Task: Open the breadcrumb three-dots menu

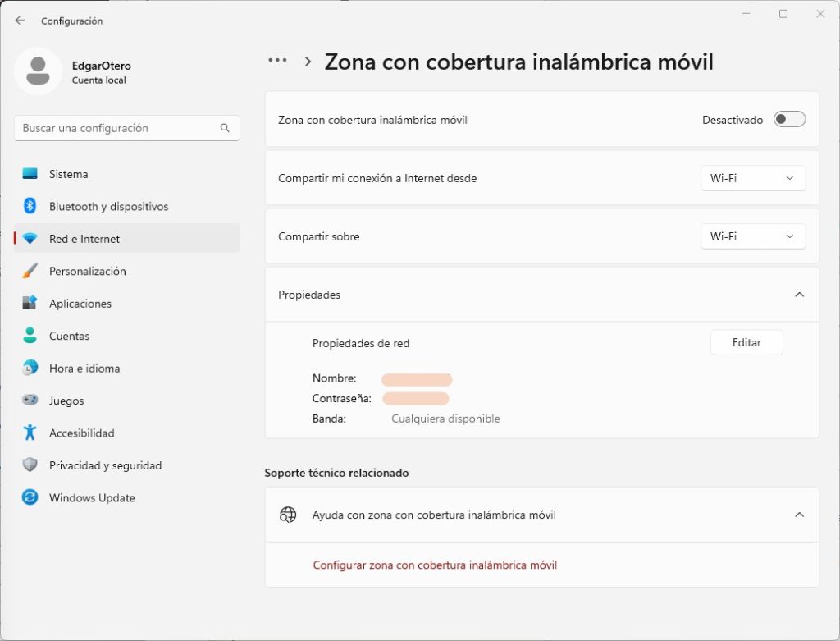Action: point(277,61)
